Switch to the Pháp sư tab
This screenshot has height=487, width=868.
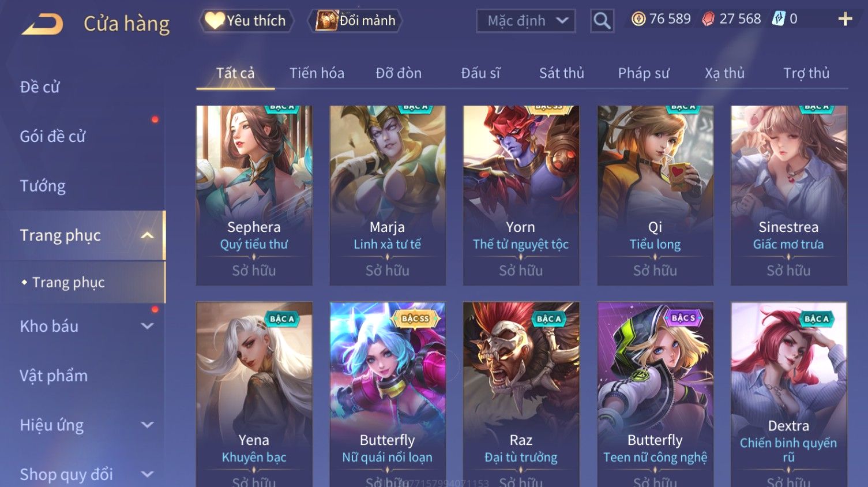644,73
